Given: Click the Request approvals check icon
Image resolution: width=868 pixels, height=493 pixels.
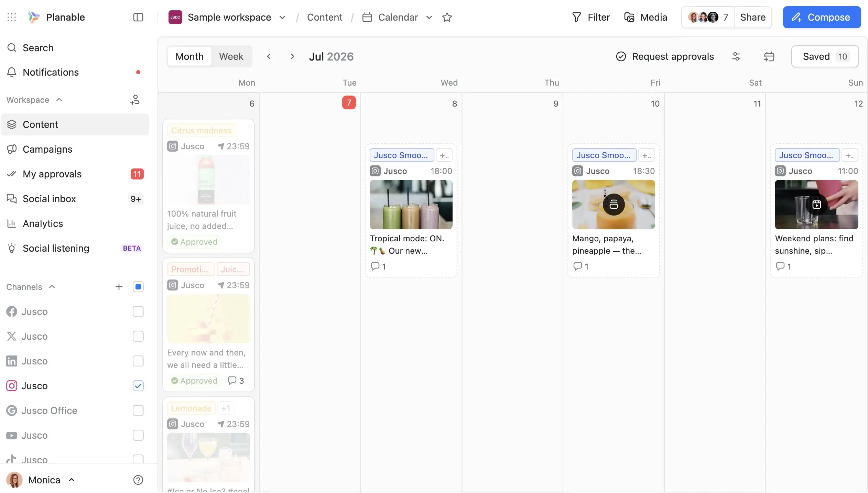Looking at the screenshot, I should coord(621,56).
